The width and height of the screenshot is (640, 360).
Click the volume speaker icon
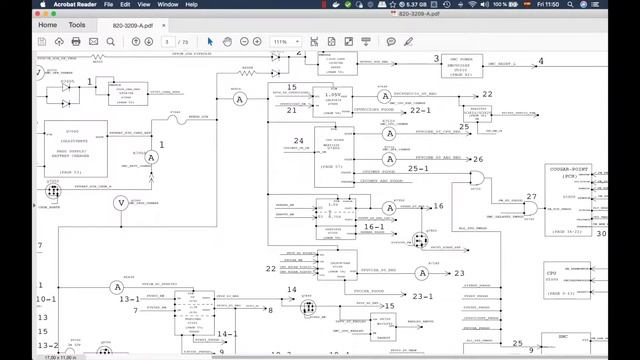pyautogui.click(x=485, y=4)
